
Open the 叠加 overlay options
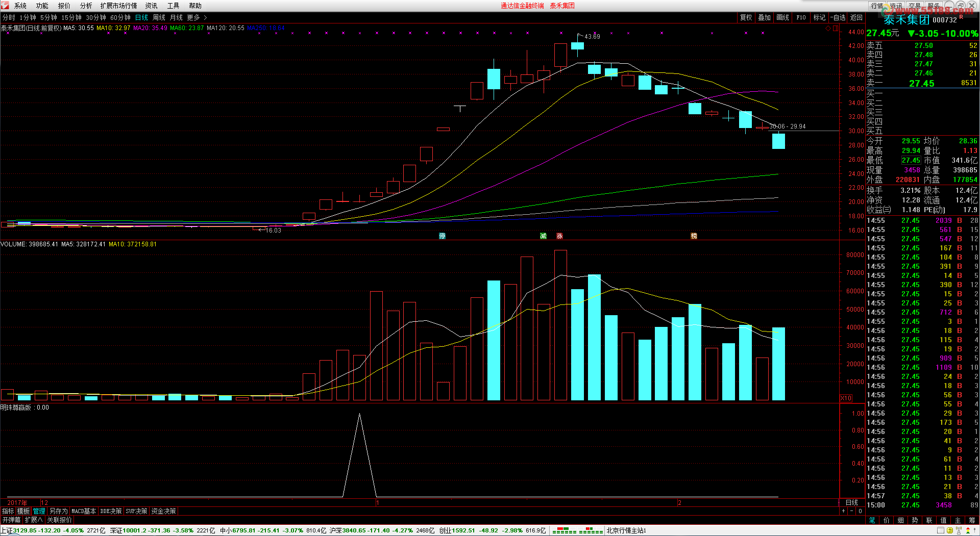tap(764, 17)
